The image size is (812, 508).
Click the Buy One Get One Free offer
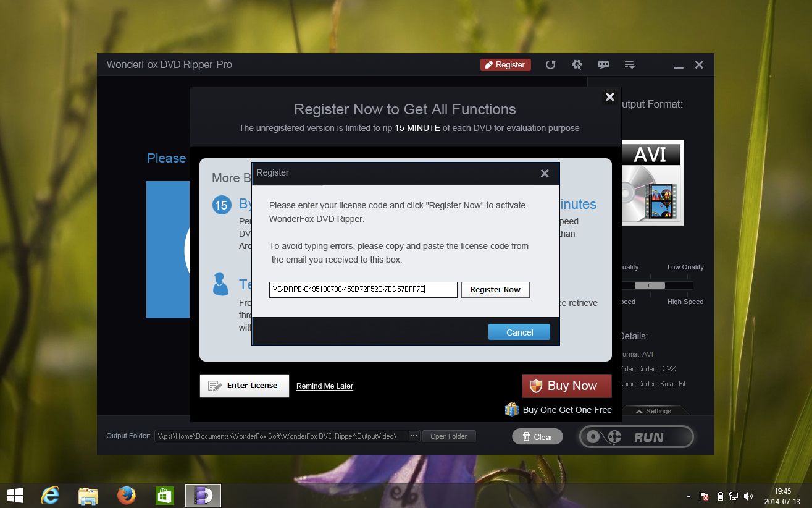pos(567,410)
